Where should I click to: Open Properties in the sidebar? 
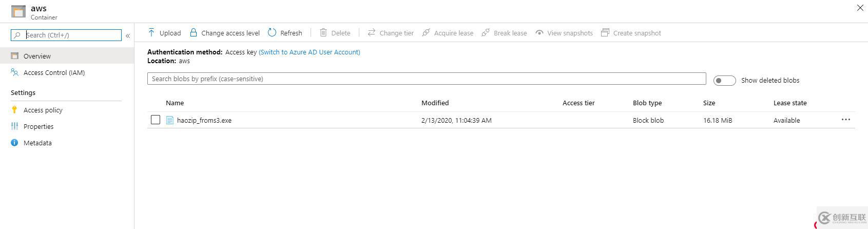[67, 126]
